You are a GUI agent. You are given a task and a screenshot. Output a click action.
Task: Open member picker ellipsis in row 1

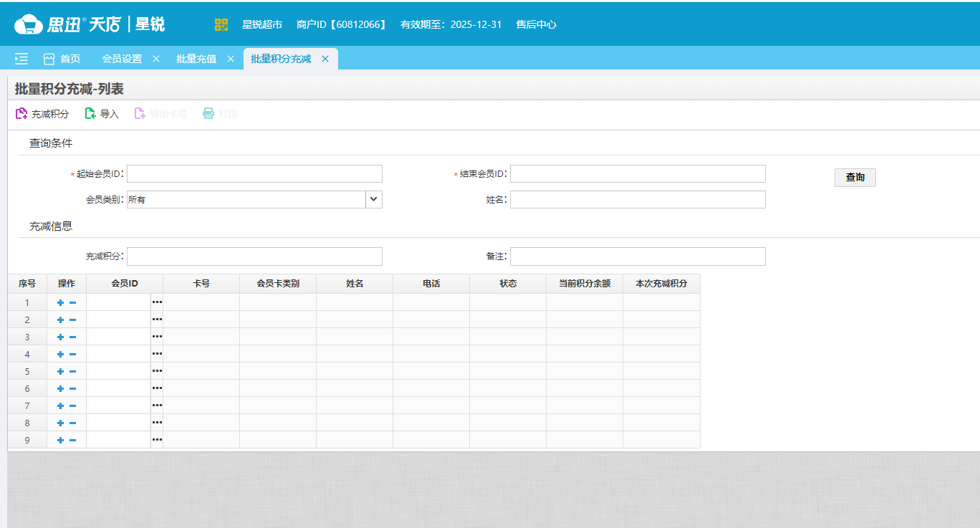(157, 302)
